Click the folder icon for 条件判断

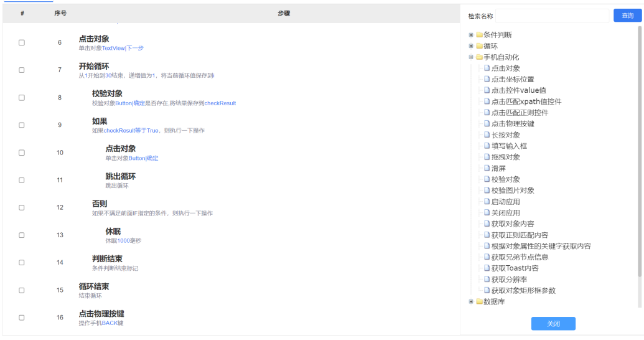[x=479, y=35]
